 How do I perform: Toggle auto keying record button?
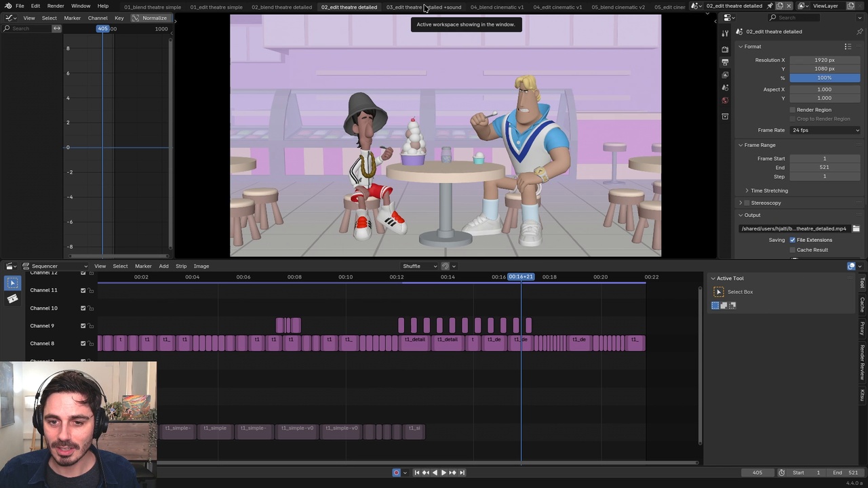coord(396,472)
